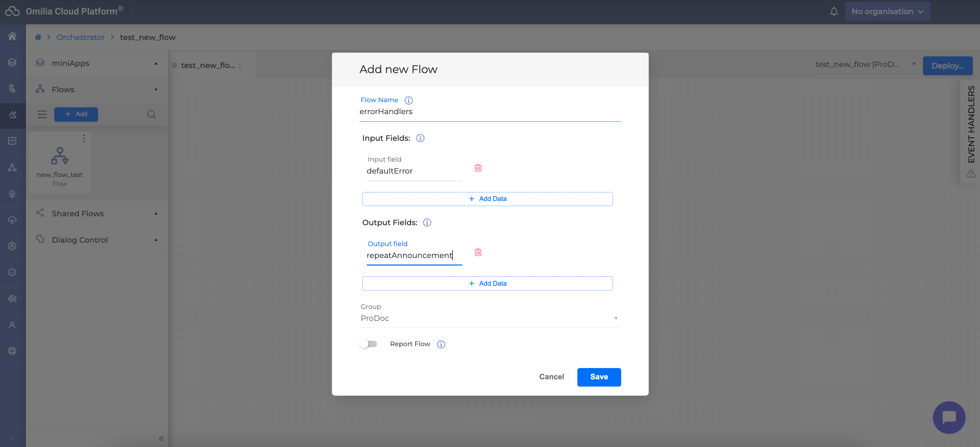Viewport: 980px width, 447px height.
Task: Open the Group ProDoc dropdown
Action: (490, 318)
